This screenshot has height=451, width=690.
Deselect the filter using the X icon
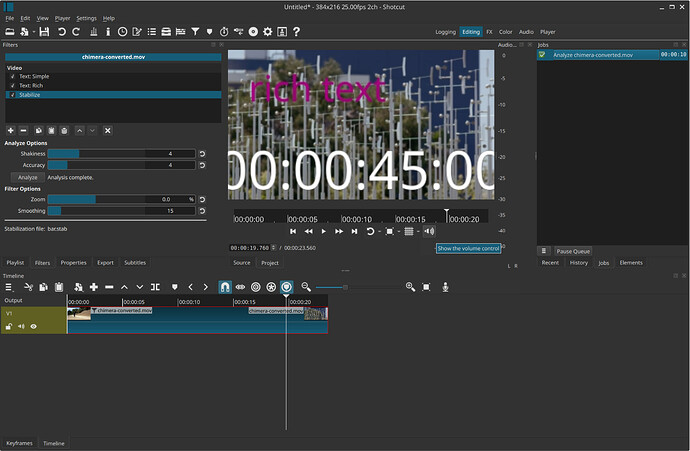pyautogui.click(x=107, y=130)
